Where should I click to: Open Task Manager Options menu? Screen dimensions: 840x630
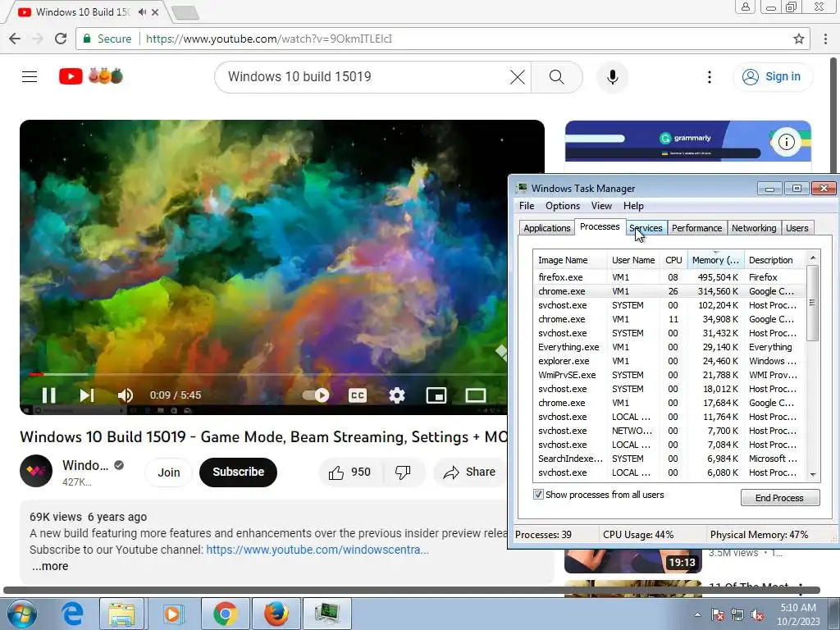click(563, 206)
